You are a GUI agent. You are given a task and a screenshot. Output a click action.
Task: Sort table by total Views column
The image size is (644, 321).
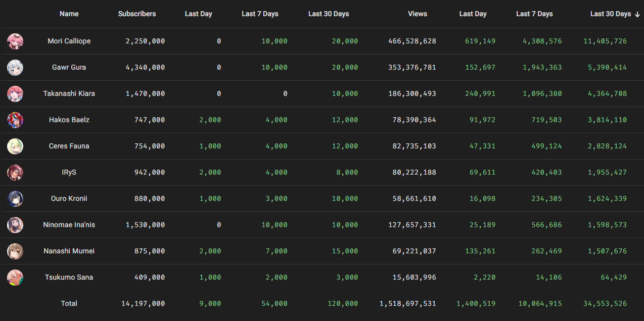[x=418, y=14]
